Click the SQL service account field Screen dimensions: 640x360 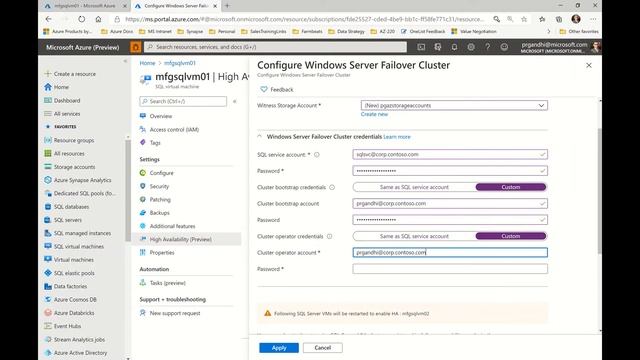pyautogui.click(x=450, y=154)
